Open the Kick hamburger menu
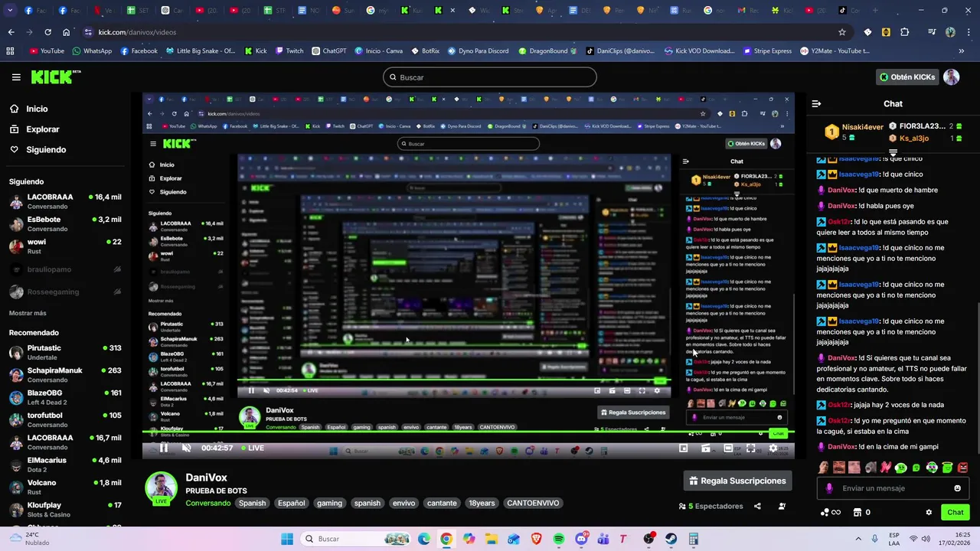Viewport: 980px width, 551px height. pos(16,77)
